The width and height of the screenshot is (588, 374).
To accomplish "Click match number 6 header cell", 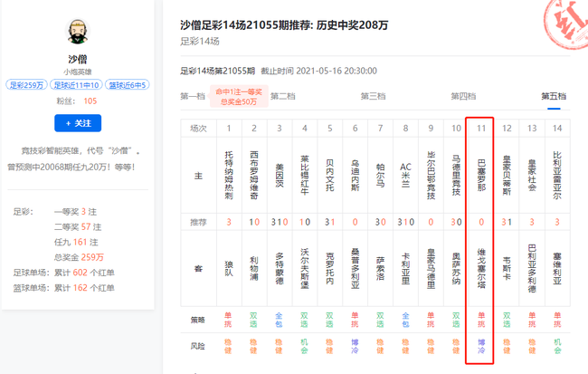I will (356, 129).
